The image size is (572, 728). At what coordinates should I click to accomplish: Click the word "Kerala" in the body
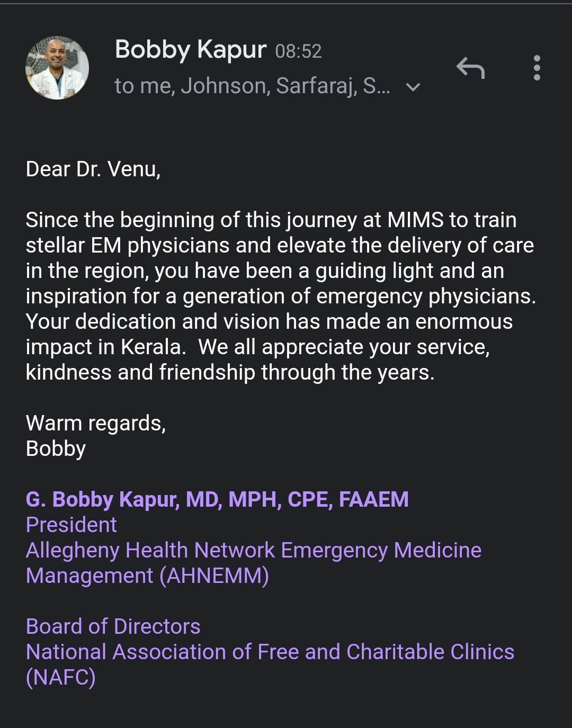[153, 347]
